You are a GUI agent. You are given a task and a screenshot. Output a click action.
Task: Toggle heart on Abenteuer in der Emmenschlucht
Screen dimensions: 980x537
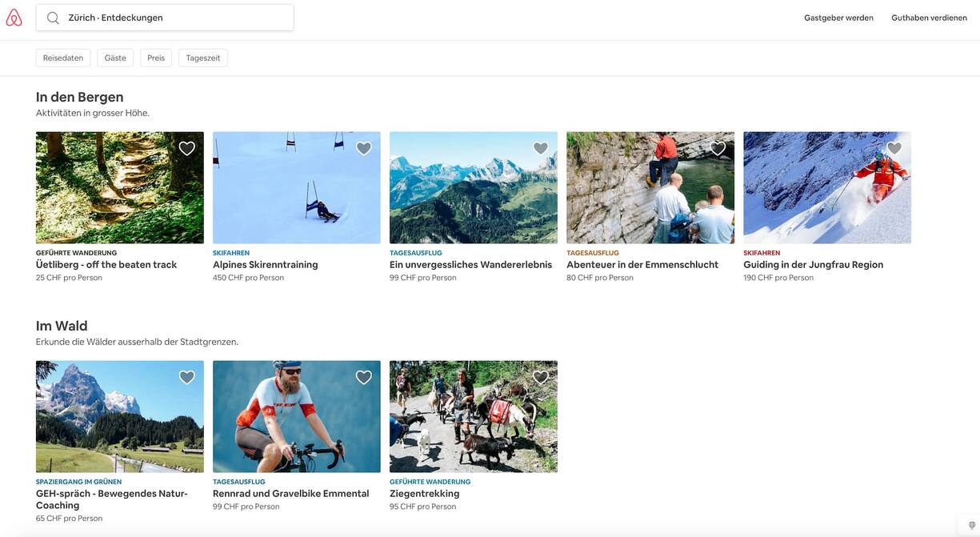(x=718, y=149)
